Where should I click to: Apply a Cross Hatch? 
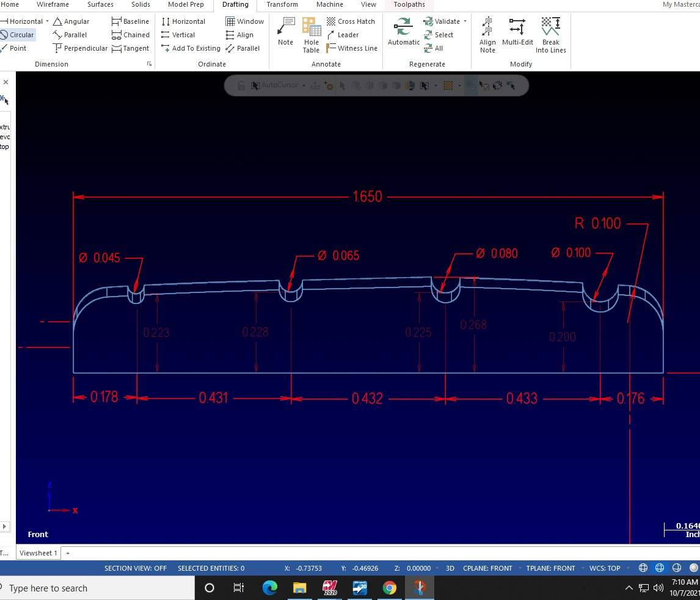[351, 21]
